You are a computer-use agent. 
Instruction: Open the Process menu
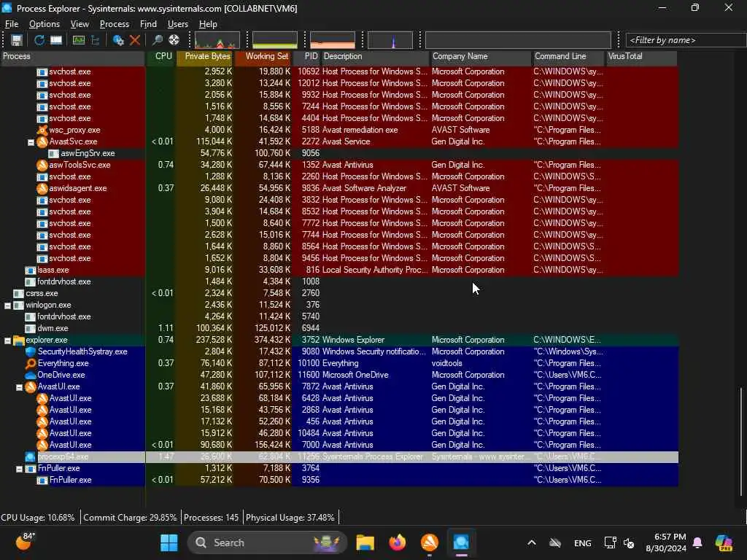pyautogui.click(x=115, y=24)
